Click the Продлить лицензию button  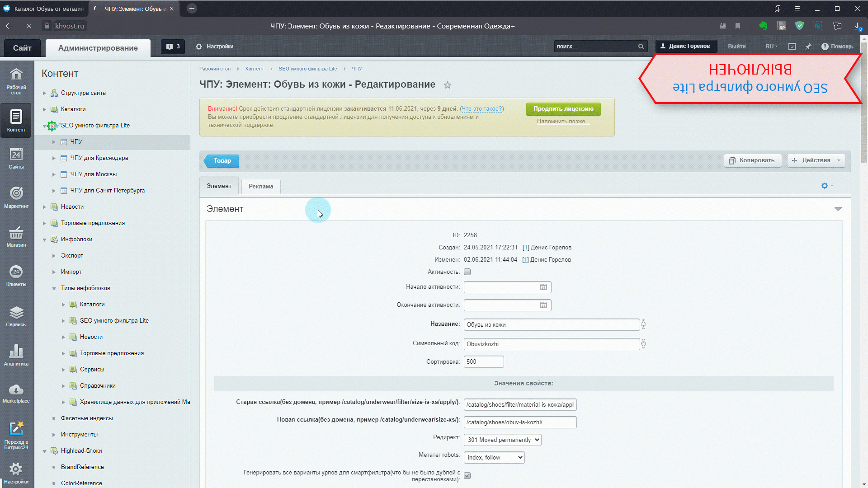[563, 109]
